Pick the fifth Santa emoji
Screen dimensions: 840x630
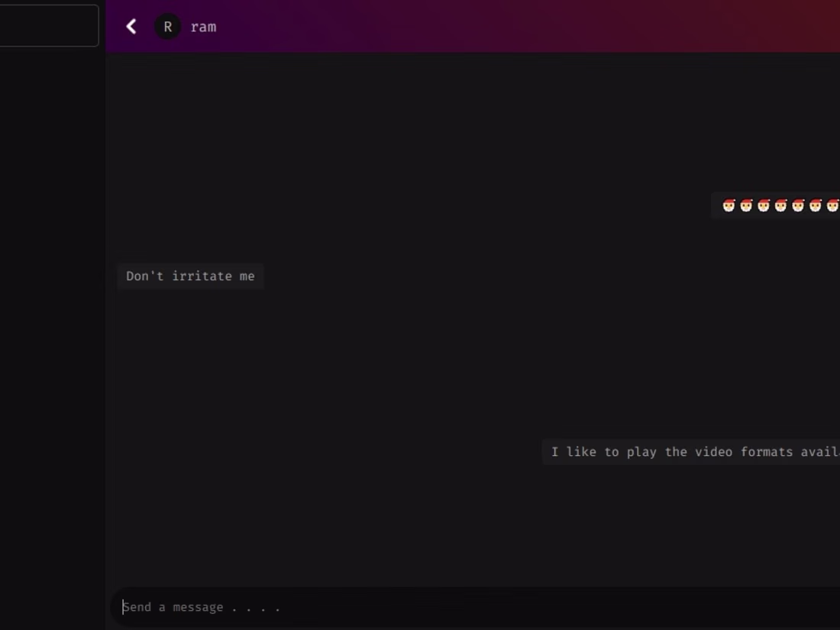798,205
